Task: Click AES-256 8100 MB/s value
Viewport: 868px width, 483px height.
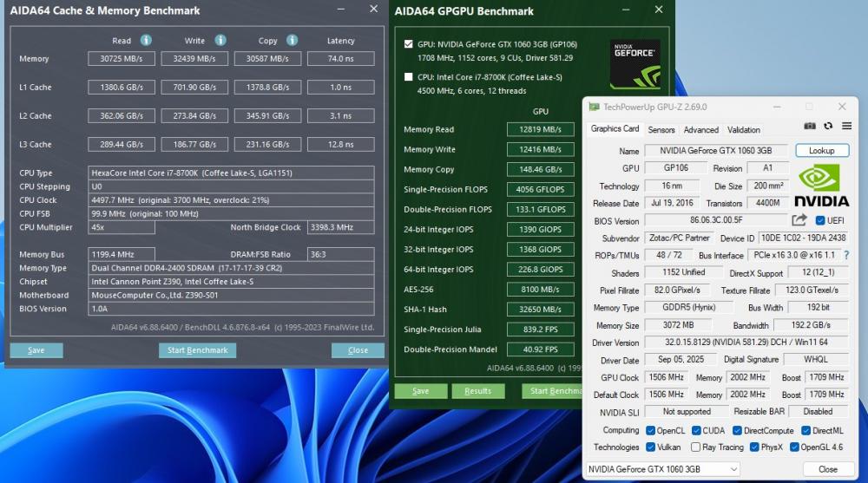Action: click(540, 290)
